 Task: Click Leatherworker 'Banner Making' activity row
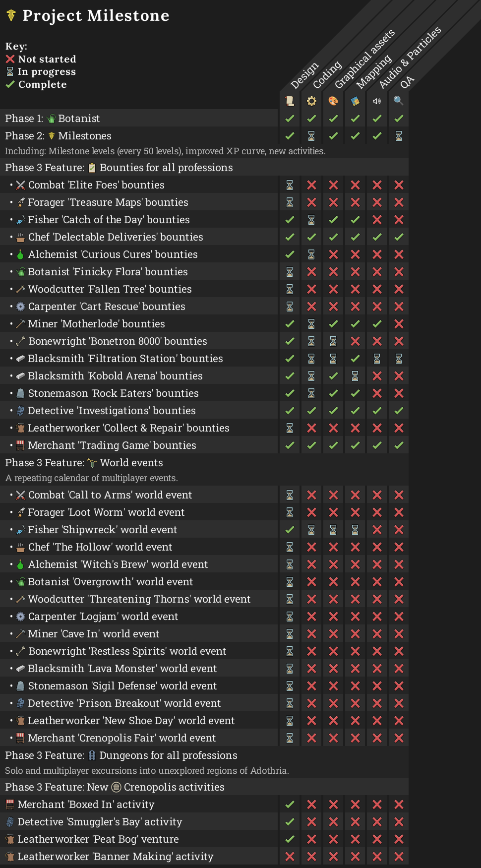coord(115,857)
